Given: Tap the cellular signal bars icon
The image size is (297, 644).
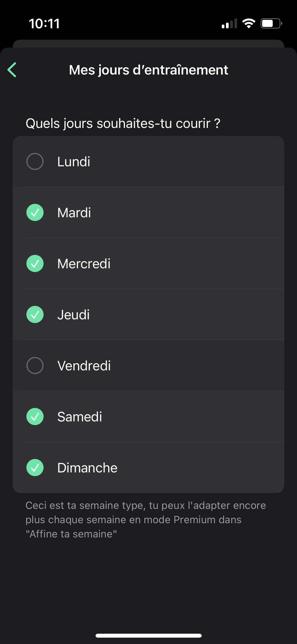Looking at the screenshot, I should [229, 24].
